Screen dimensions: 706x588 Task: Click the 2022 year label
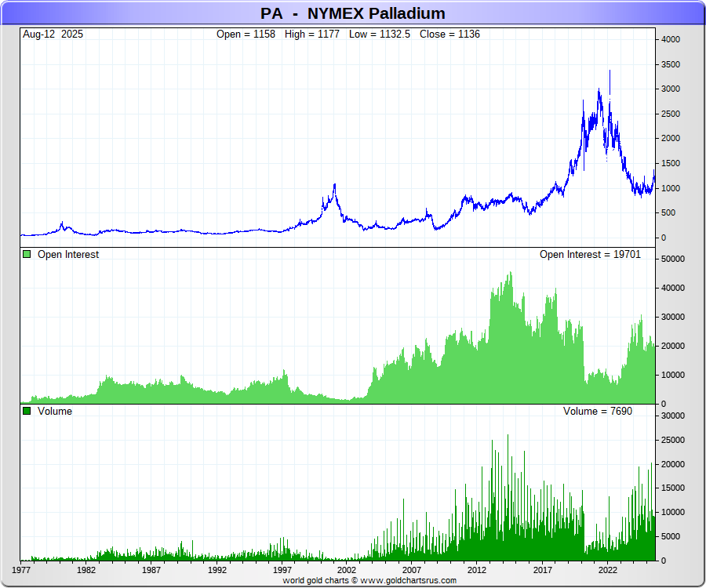coord(607,570)
